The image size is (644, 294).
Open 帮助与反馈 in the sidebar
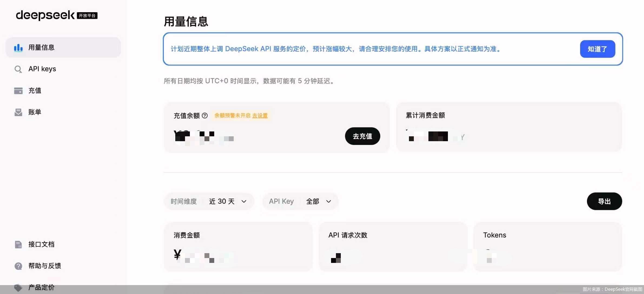[63, 266]
